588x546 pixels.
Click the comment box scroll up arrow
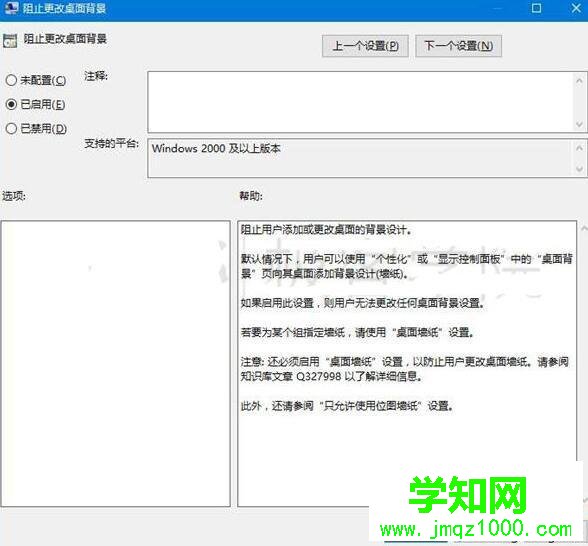[x=579, y=80]
